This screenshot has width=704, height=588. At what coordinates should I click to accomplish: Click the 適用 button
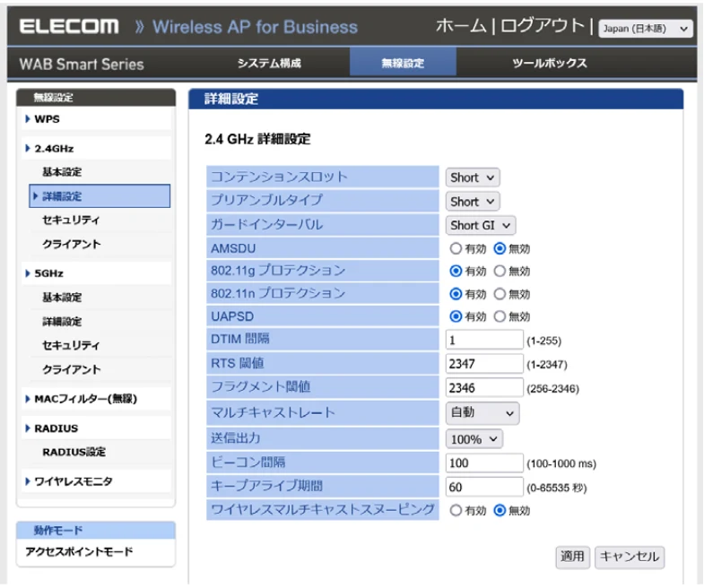pyautogui.click(x=572, y=557)
